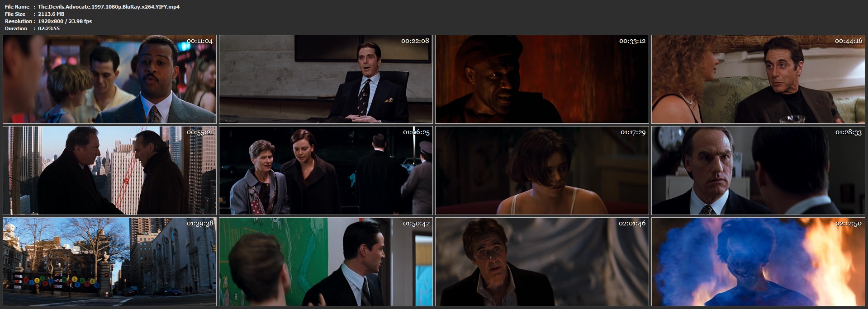Click the street scene thumbnail at 01:39:38
Viewport: 868px width, 309px height.
click(x=110, y=262)
